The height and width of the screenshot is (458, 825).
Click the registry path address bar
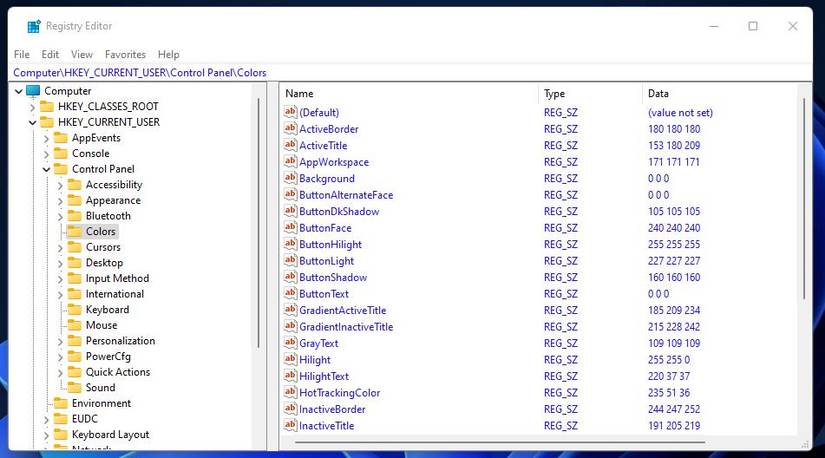(x=410, y=73)
